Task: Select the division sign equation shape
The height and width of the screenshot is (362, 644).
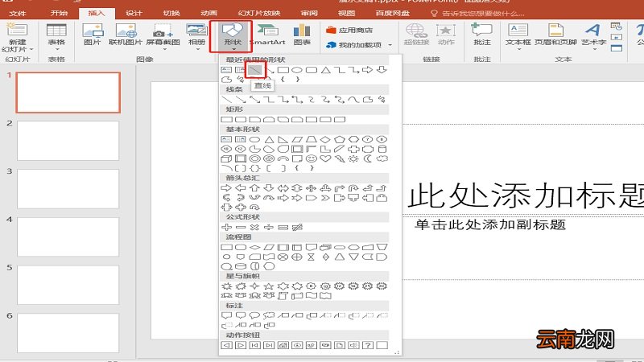Action: [269, 227]
